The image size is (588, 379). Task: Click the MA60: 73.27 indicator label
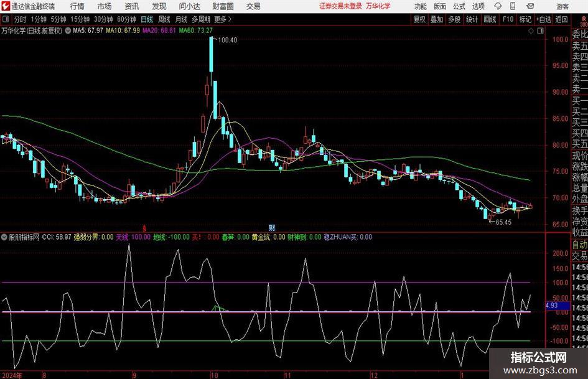pos(196,30)
